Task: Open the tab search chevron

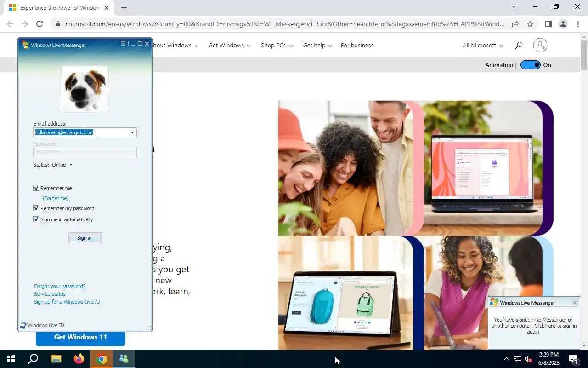Action: 514,6
